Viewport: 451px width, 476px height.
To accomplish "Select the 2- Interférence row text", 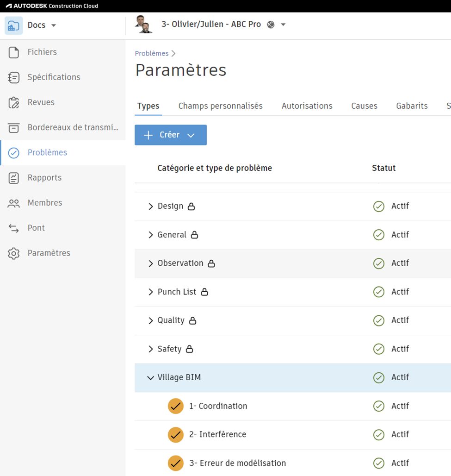I will click(218, 434).
